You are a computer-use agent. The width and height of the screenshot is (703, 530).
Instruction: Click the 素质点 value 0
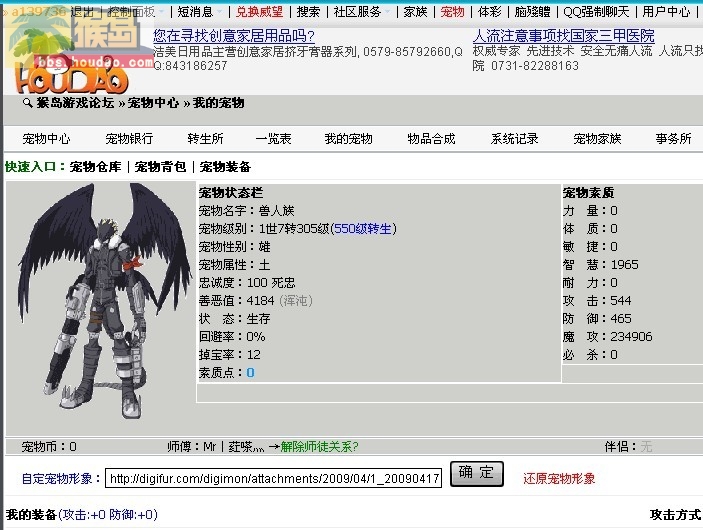point(250,373)
